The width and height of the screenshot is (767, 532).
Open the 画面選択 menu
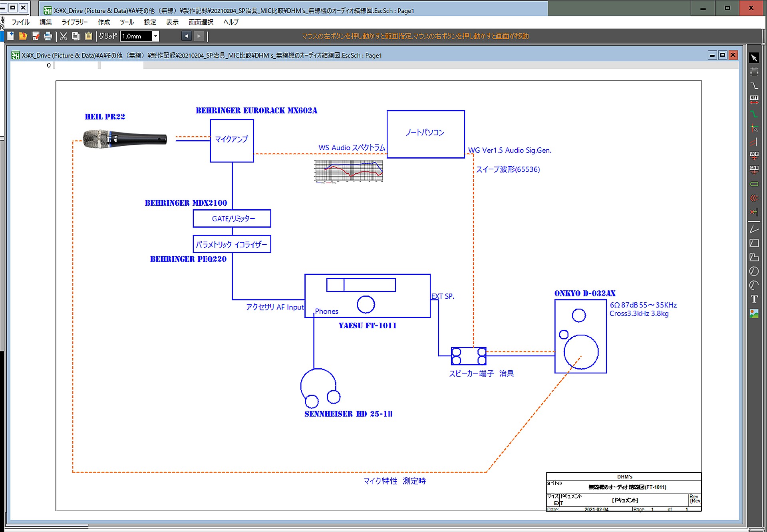(201, 22)
